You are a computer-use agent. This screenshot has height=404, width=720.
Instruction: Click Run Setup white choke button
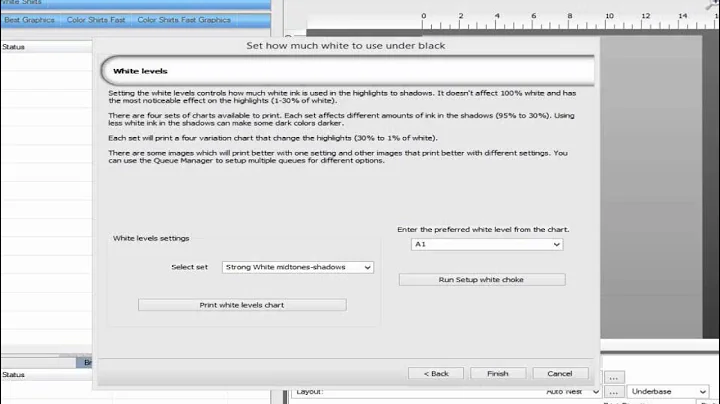[482, 280]
